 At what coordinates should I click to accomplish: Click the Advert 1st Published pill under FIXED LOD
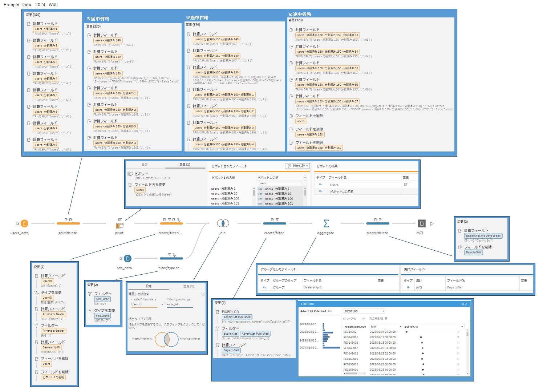[x=237, y=317]
